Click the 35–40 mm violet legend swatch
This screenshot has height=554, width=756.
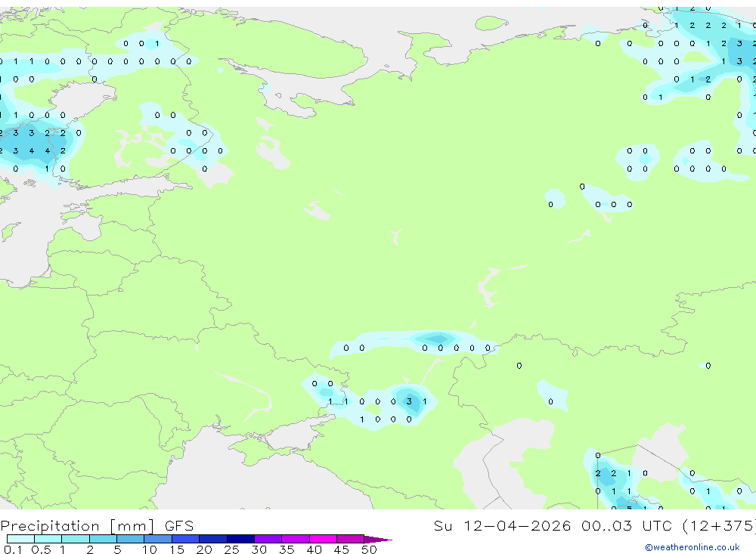(x=295, y=539)
